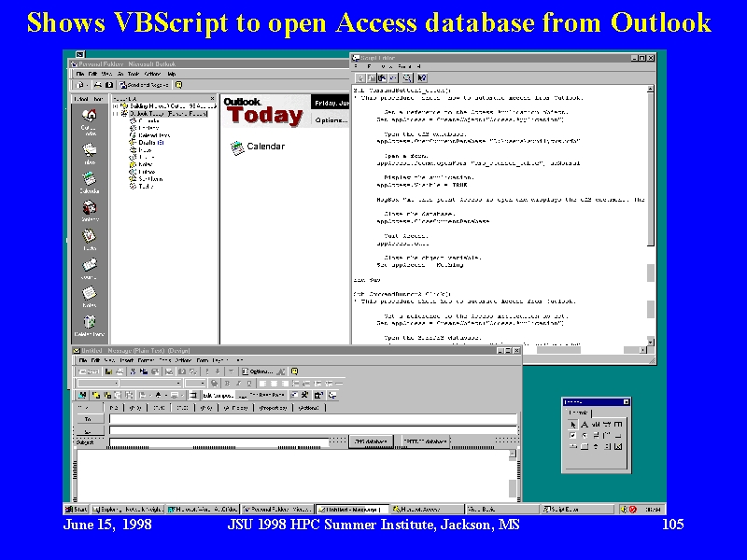Click inside the Subject field of the message
This screenshot has width=747, height=560.
pos(219,442)
